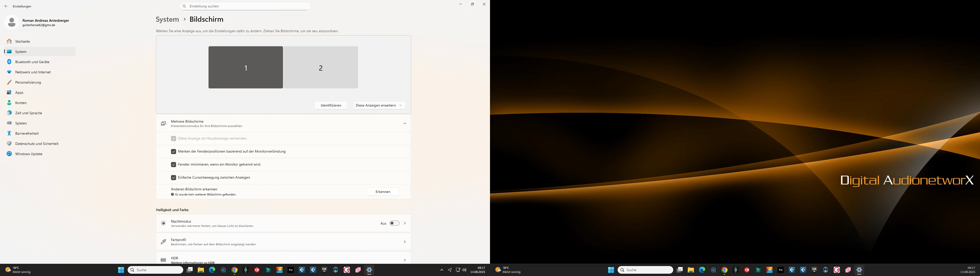Select display 1 in the monitor arrangement
The width and height of the screenshot is (980, 276).
click(246, 67)
